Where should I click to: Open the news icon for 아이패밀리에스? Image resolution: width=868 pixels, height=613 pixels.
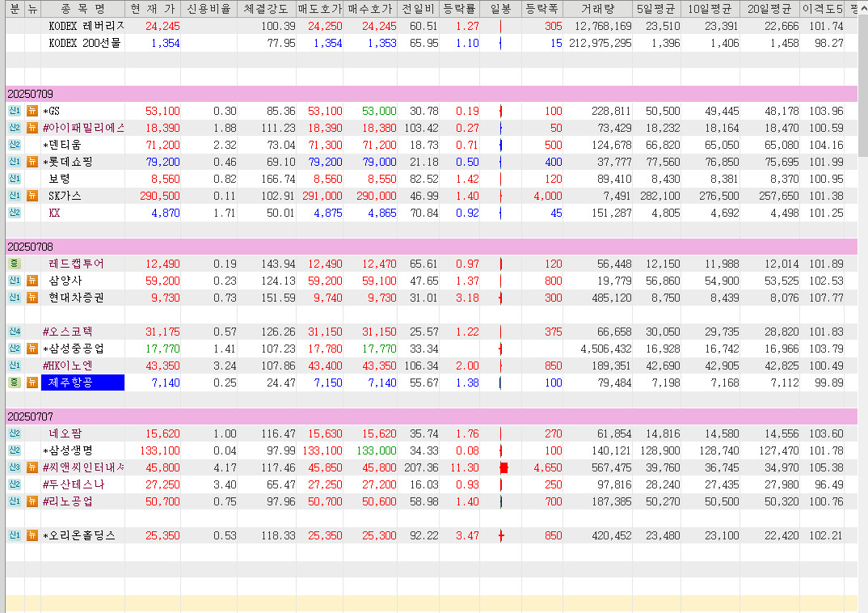(x=32, y=128)
